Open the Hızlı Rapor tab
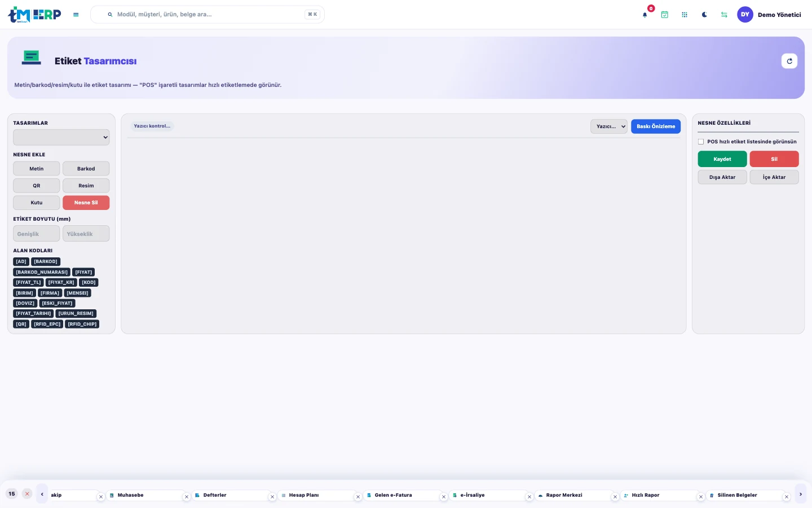Image resolution: width=812 pixels, height=508 pixels. [660, 495]
